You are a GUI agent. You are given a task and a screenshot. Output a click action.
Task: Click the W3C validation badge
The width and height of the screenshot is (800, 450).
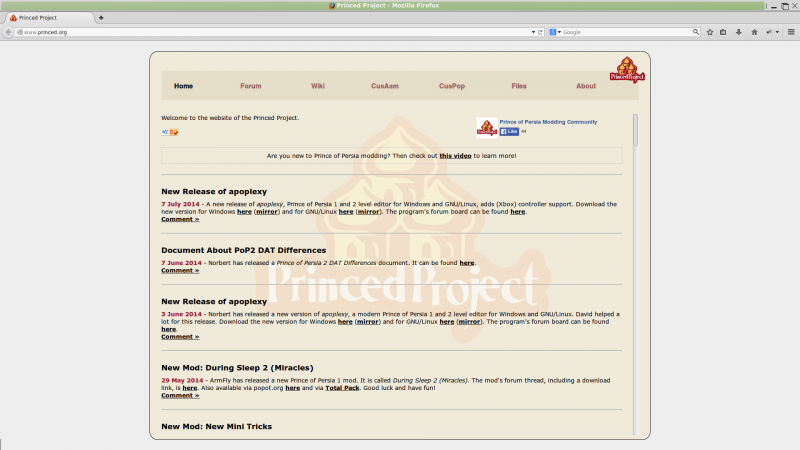tap(170, 132)
